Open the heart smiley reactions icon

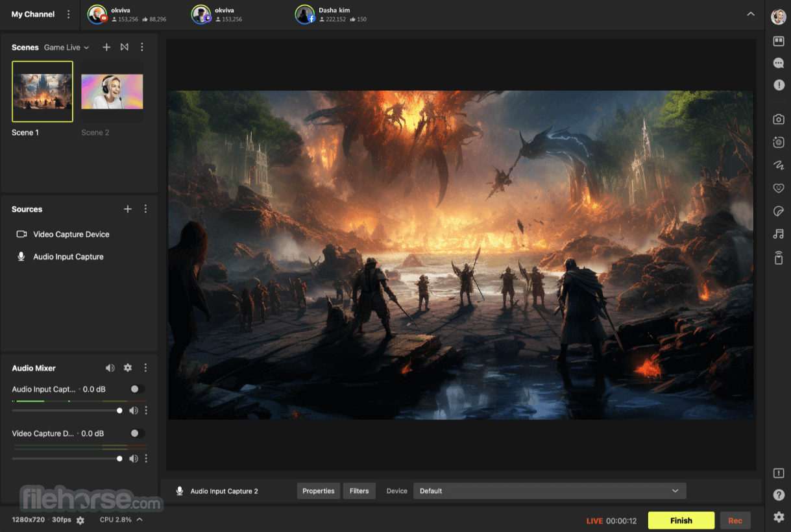[779, 188]
